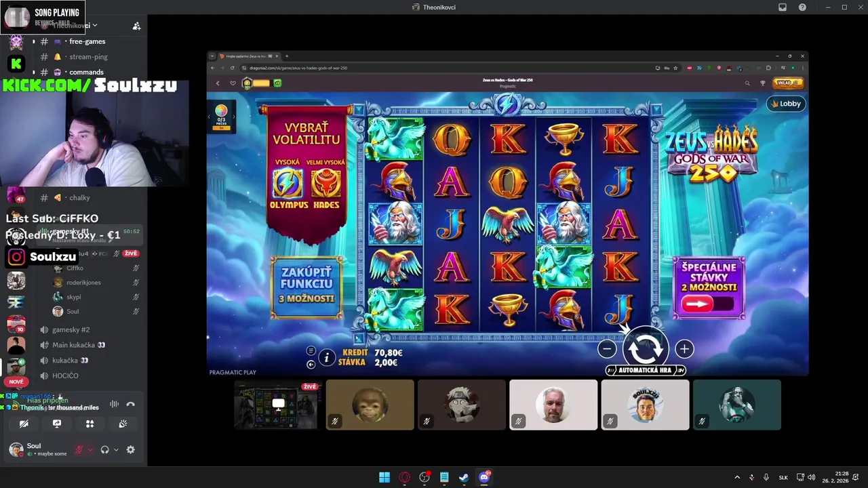The height and width of the screenshot is (488, 868).
Task: Open Automatická hra autoplay settings
Action: click(646, 371)
